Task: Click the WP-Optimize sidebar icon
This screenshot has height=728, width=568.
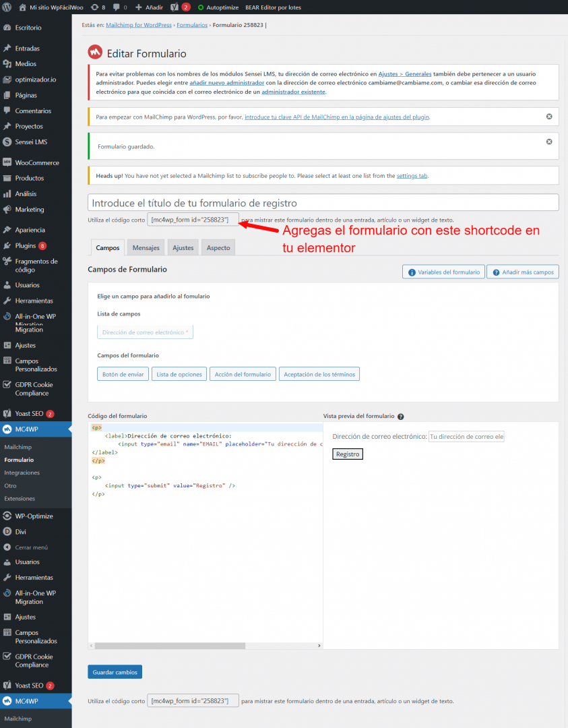Action: coord(7,516)
